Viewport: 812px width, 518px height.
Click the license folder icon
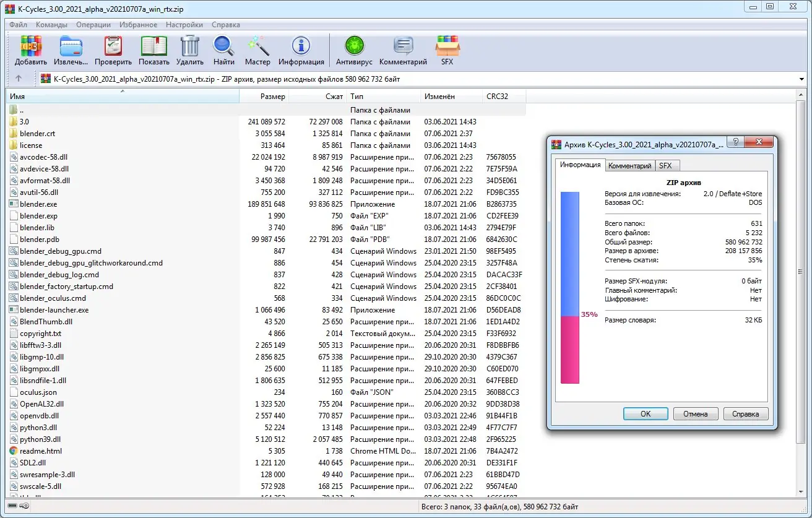coord(14,145)
